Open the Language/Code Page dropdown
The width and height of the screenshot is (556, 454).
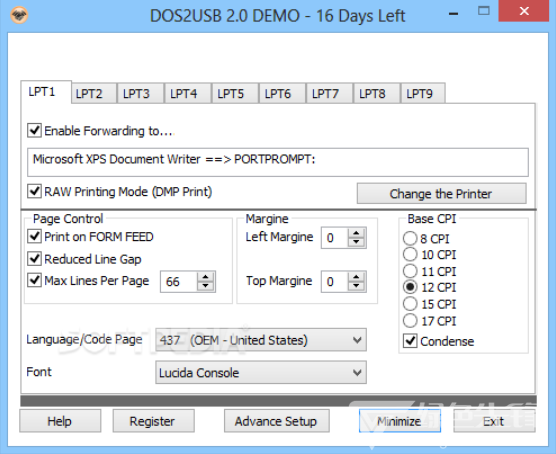click(261, 340)
